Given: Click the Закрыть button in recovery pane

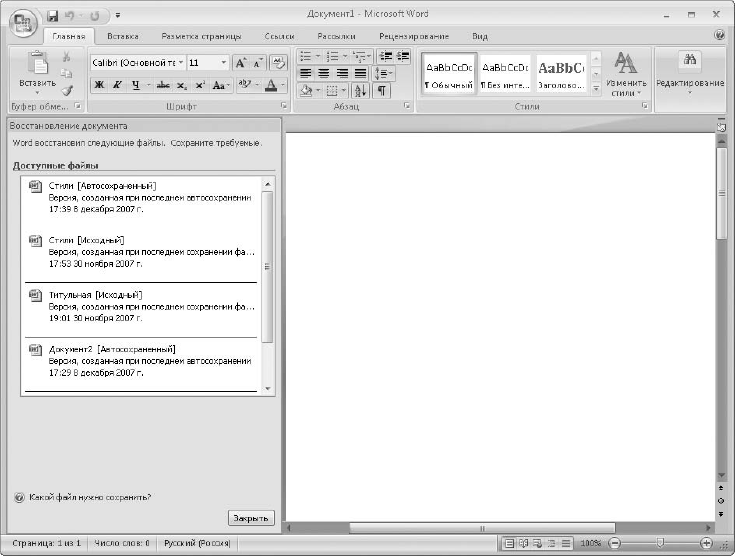Looking at the screenshot, I should tap(251, 518).
